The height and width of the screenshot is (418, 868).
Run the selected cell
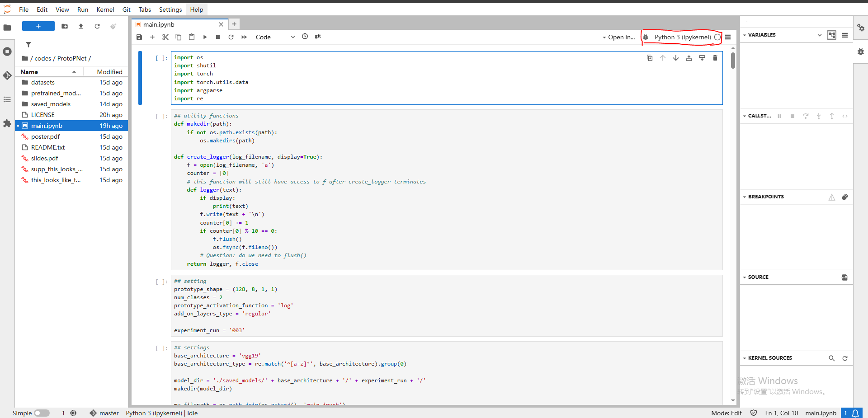click(205, 37)
